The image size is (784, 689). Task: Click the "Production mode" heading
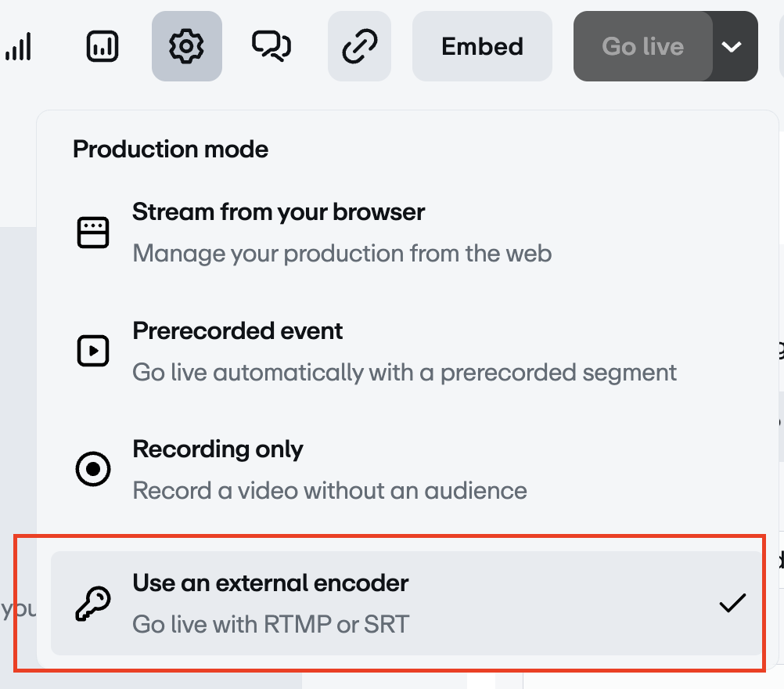tap(171, 149)
